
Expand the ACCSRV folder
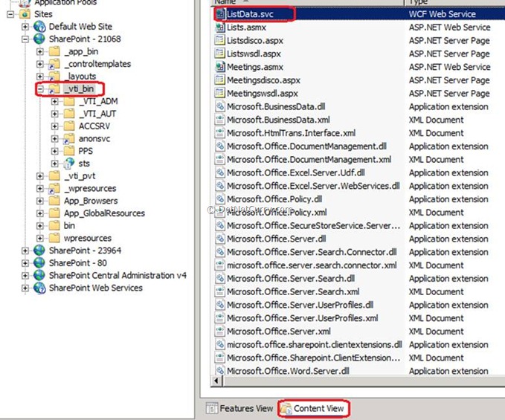coord(55,126)
